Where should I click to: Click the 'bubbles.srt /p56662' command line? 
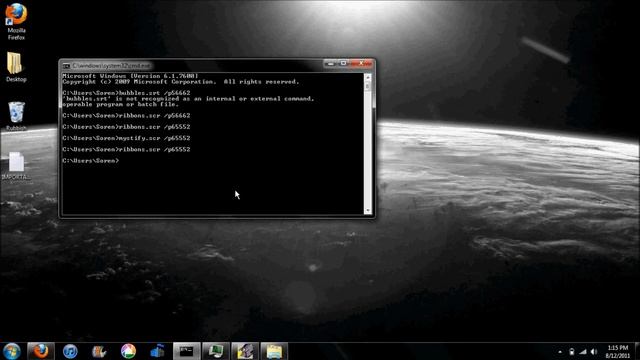click(126, 93)
